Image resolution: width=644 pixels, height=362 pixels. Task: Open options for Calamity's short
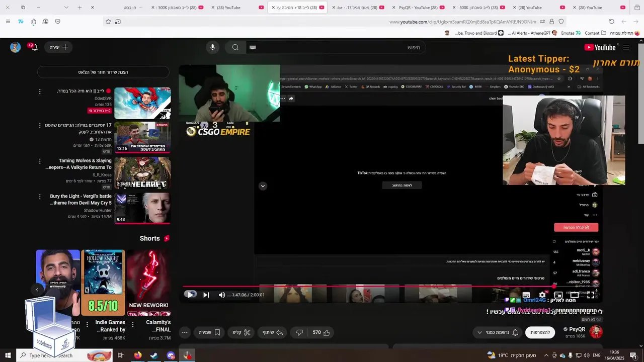[132, 324]
